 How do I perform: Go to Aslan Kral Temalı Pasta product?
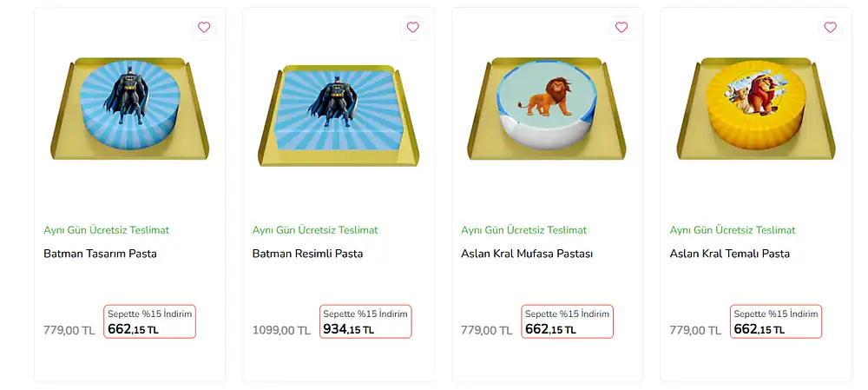tap(729, 254)
